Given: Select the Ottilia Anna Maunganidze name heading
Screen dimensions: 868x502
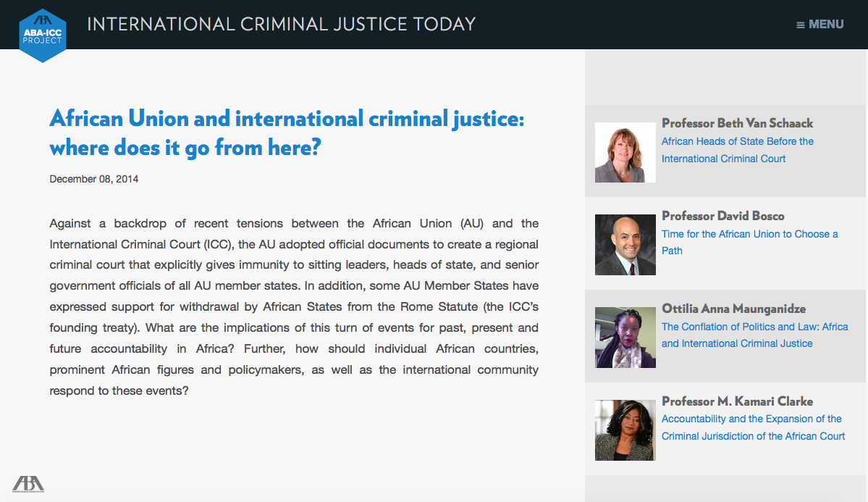Looking at the screenshot, I should pyautogui.click(x=733, y=309).
